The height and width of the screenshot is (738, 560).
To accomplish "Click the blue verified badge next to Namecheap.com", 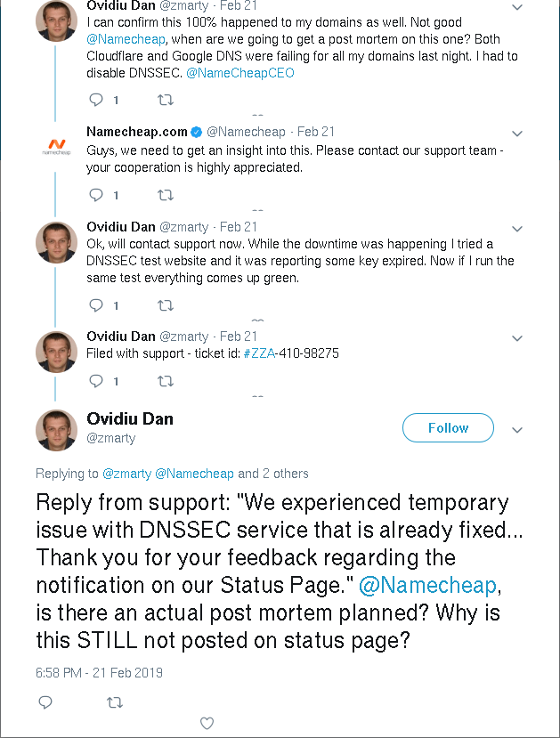I will coord(198,131).
